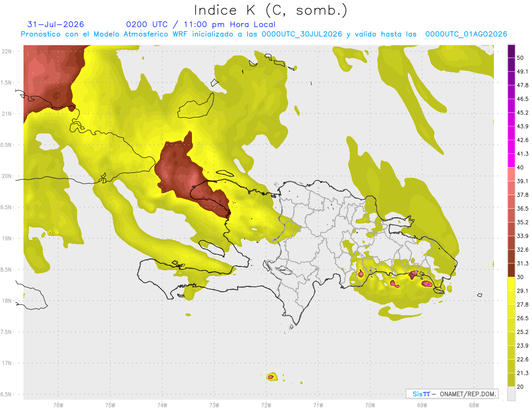Image resolution: width=532 pixels, height=411 pixels.
Task: Click the "42.6" color scale value
Action: click(x=523, y=140)
